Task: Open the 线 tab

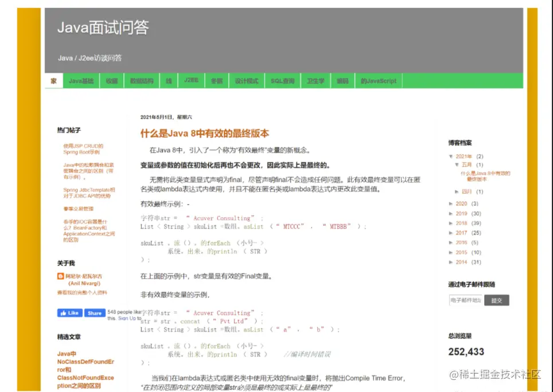Action: tap(169, 81)
